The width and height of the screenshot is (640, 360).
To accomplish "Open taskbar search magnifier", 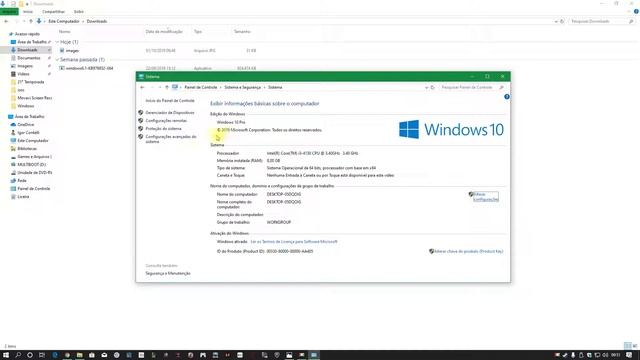I will point(18,355).
